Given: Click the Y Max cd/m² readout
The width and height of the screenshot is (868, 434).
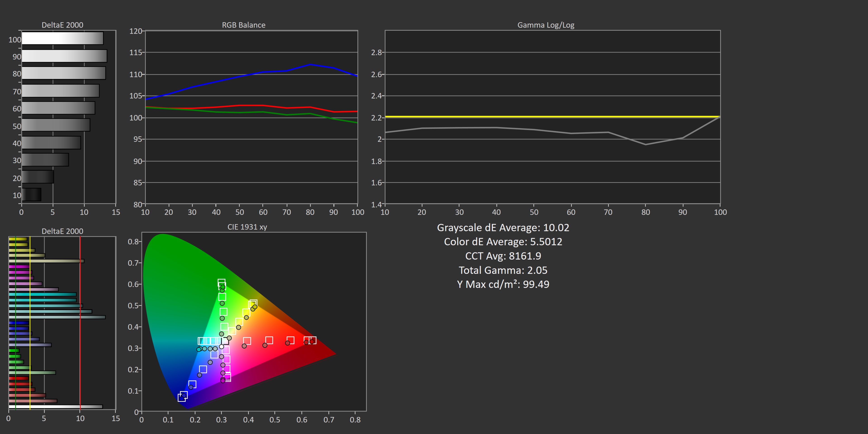Looking at the screenshot, I should click(503, 284).
